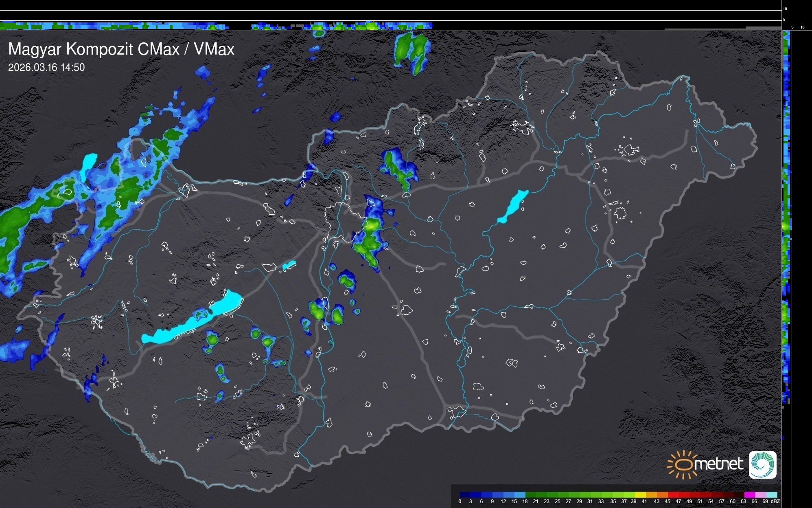Pick the magenta 63 dBZ legend swatch
Screen dimensions: 812x508
pos(750,495)
